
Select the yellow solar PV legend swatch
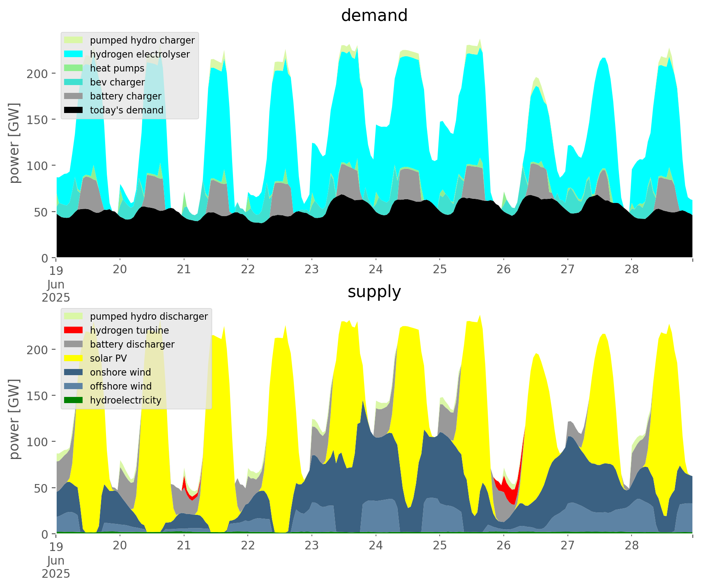(74, 358)
